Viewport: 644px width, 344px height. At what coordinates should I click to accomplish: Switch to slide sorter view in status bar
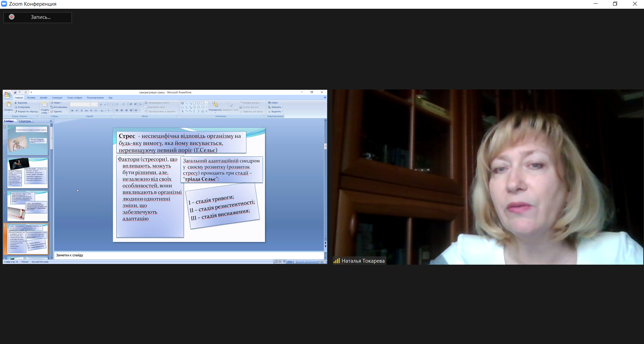point(280,262)
